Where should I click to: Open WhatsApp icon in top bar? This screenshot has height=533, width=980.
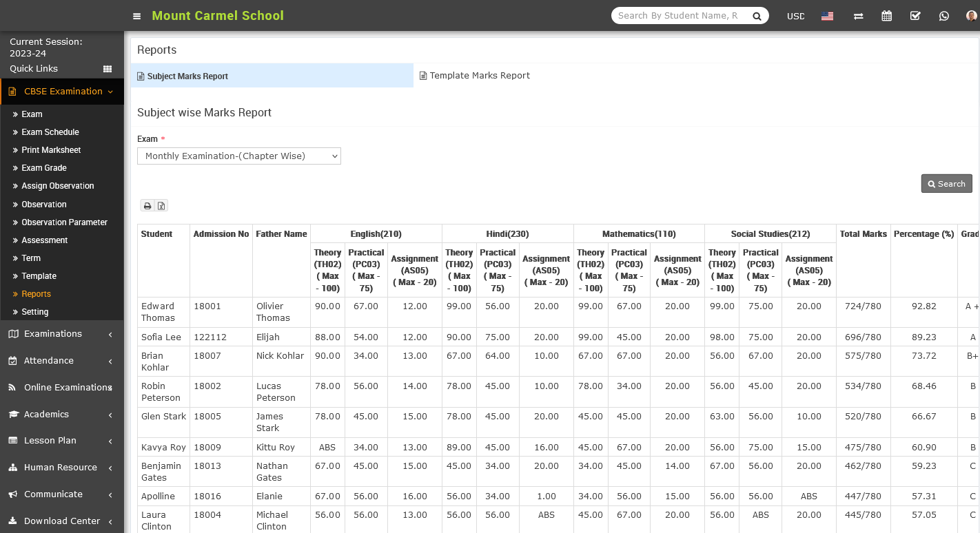pos(944,16)
